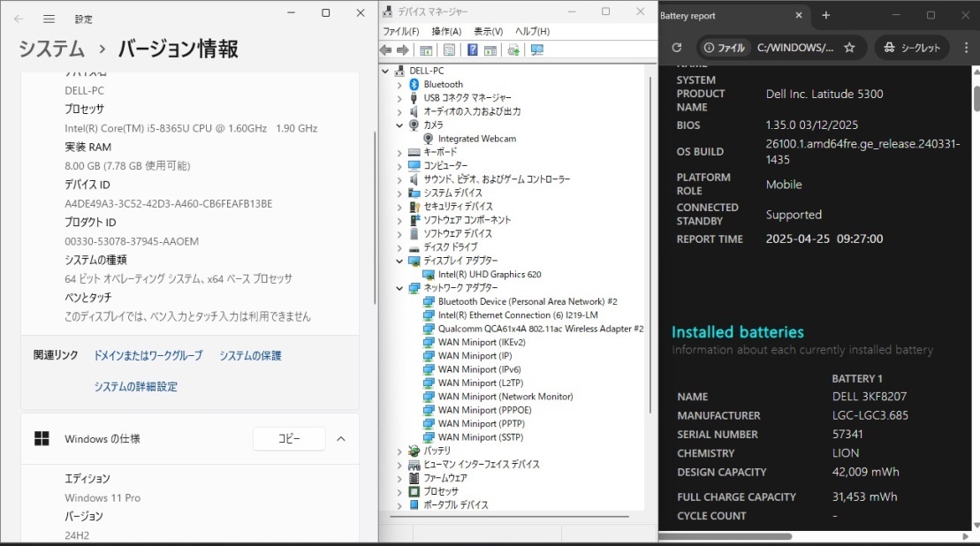Click the back arrow in Device Manager toolbar
980x546 pixels.
[x=385, y=50]
